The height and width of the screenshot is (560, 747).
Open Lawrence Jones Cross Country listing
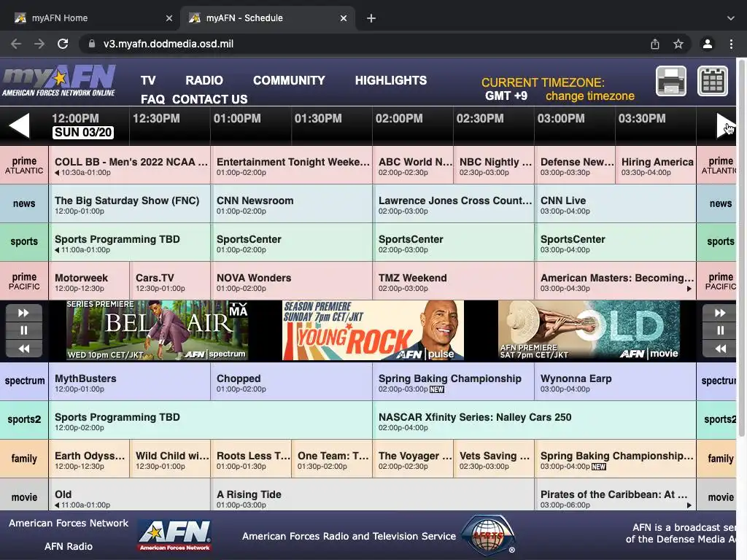tap(454, 204)
